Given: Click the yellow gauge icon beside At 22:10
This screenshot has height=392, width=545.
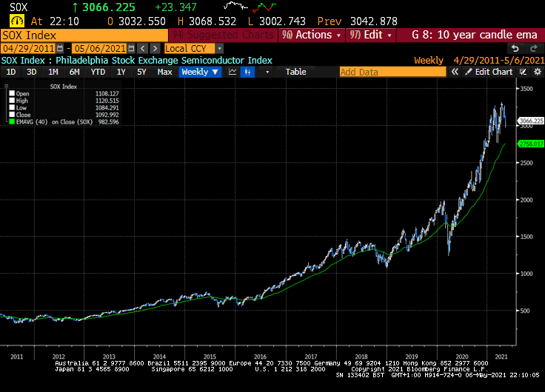Looking at the screenshot, I should [17, 21].
